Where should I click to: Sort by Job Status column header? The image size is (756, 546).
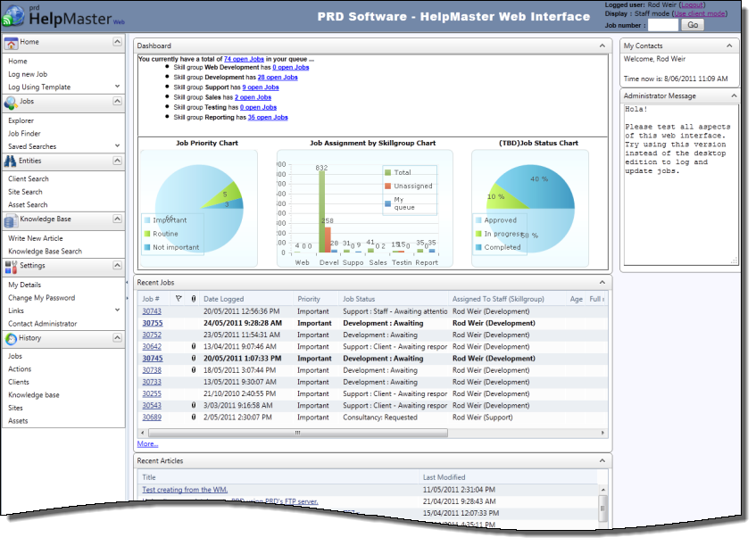pos(359,299)
